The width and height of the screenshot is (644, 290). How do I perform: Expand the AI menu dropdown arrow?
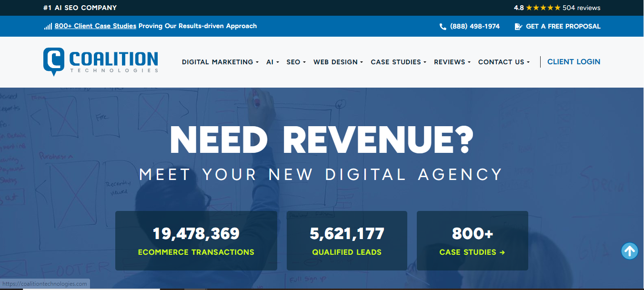tap(277, 62)
